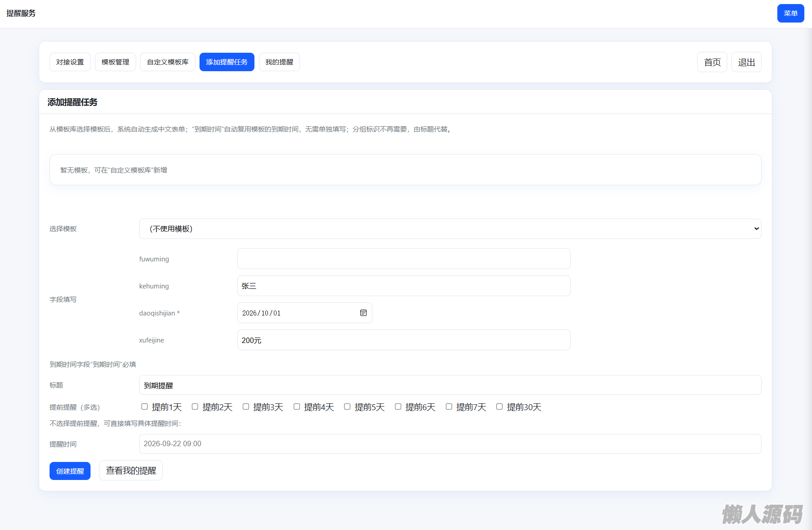Open the 模板管理 tab
Screen dimensions: 812x530
tap(115, 62)
